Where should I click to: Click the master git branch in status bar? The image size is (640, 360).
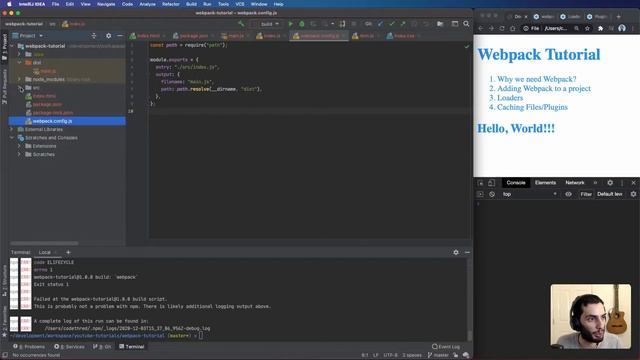click(438, 355)
